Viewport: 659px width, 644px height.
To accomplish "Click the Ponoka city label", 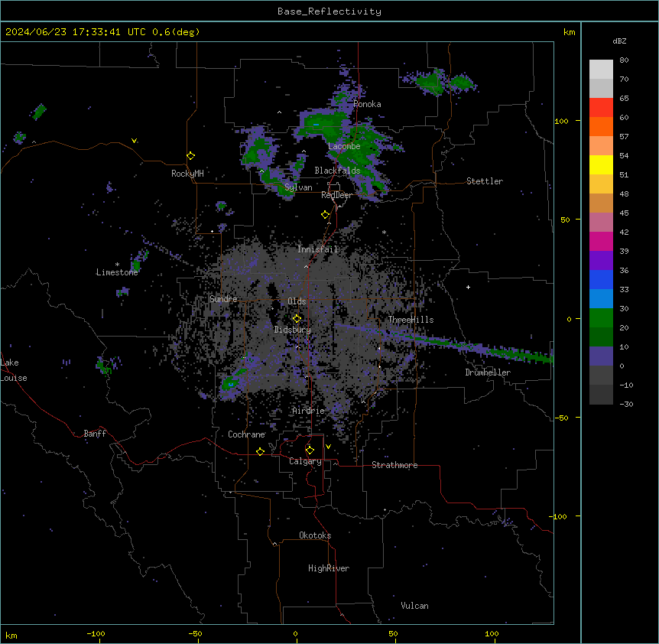I will tap(367, 104).
